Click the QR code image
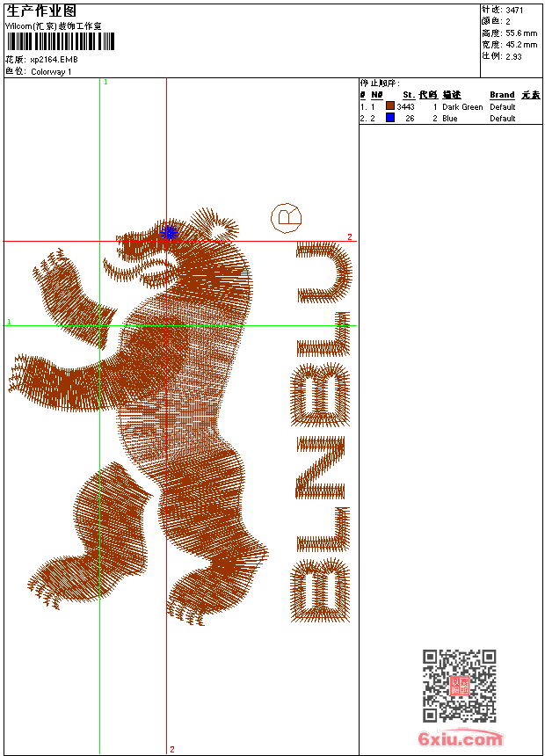Viewport: 545px width, 756px height. pyautogui.click(x=460, y=686)
